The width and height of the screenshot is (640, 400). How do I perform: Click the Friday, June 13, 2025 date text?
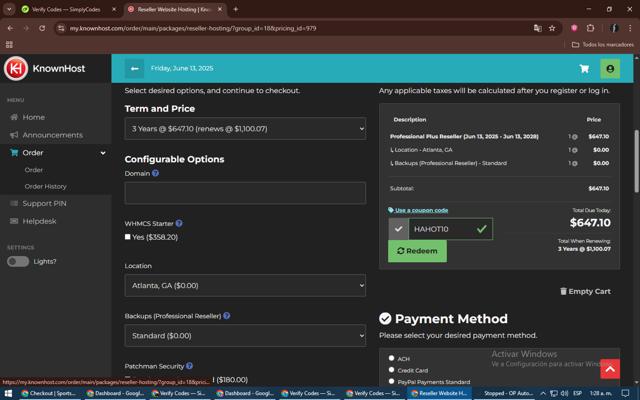point(182,68)
